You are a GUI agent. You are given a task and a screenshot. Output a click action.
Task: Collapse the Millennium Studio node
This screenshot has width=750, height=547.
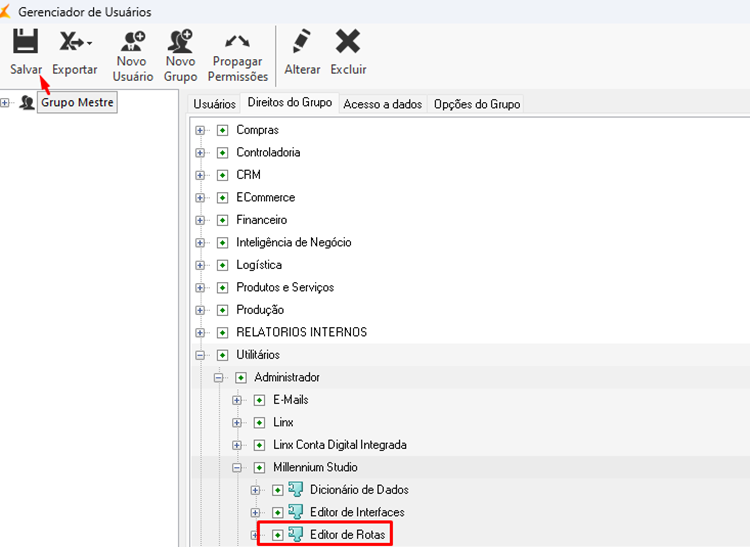[237, 467]
